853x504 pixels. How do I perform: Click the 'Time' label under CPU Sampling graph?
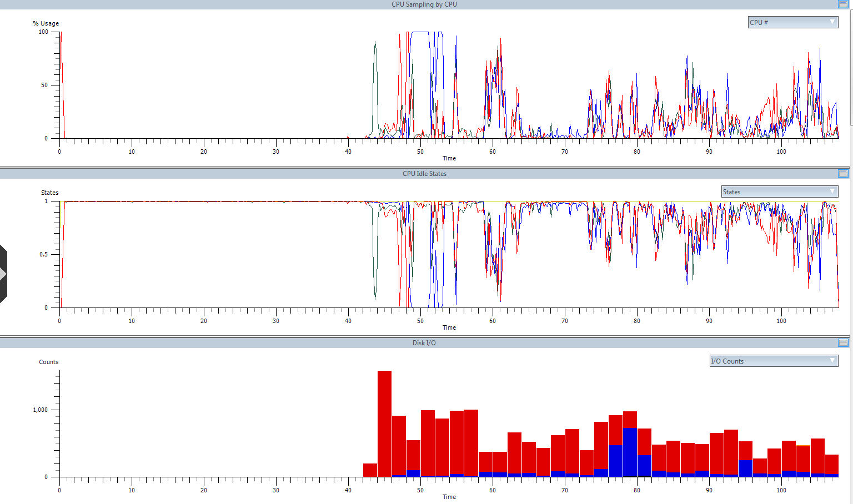pyautogui.click(x=449, y=158)
